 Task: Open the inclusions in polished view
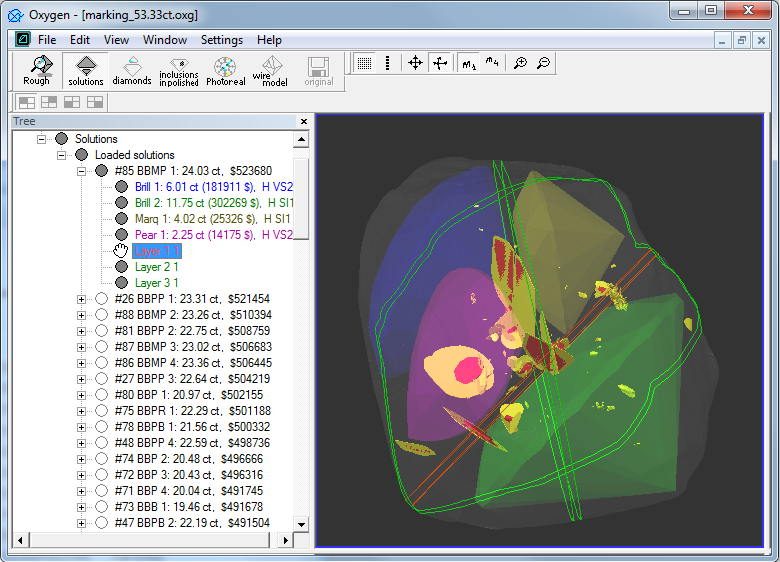179,70
